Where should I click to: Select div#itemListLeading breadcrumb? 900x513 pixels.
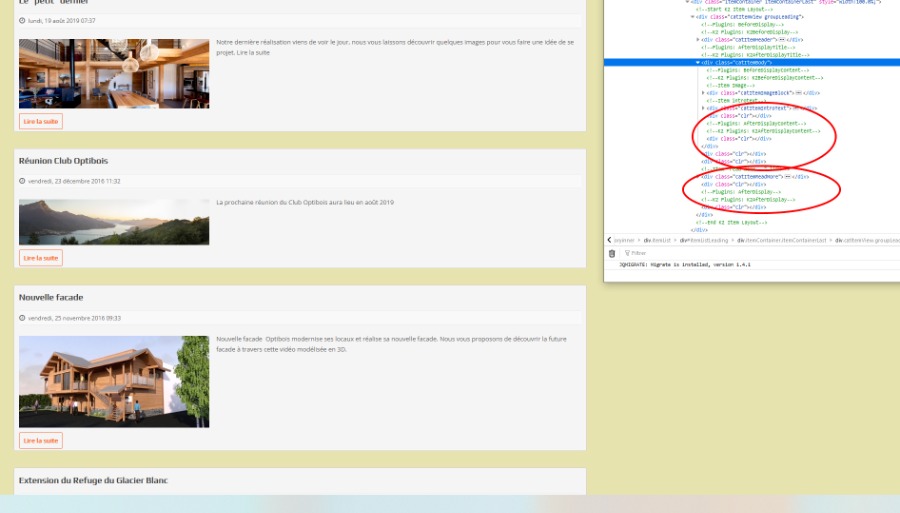pos(704,240)
